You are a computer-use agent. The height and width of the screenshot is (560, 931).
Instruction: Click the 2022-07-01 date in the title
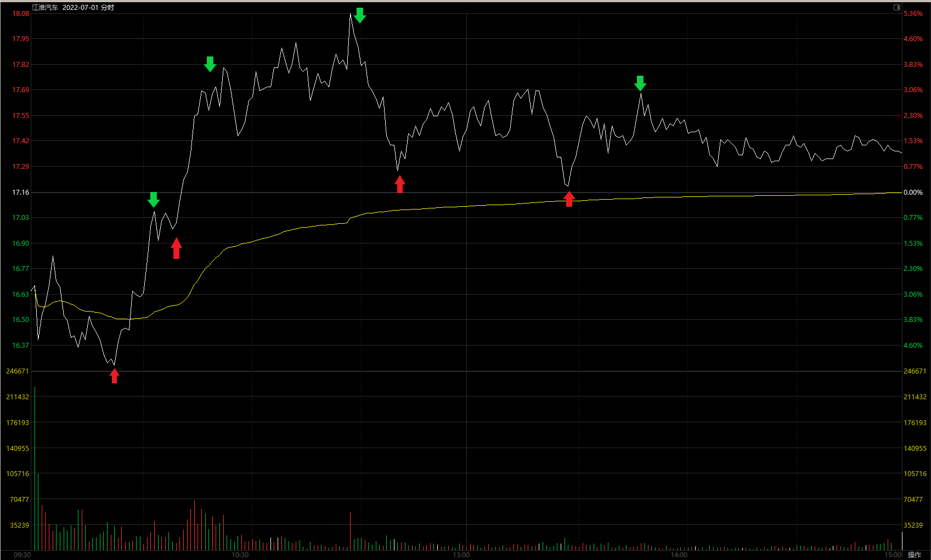pos(80,7)
